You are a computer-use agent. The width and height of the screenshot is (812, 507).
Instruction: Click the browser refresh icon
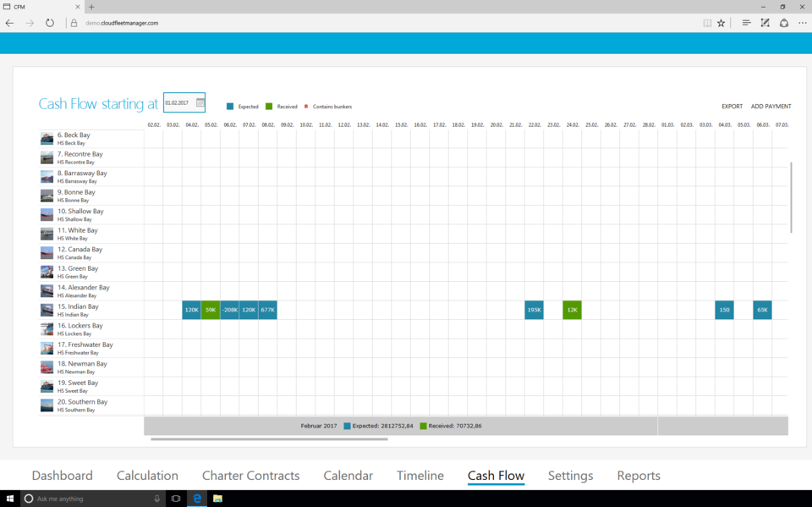point(50,23)
